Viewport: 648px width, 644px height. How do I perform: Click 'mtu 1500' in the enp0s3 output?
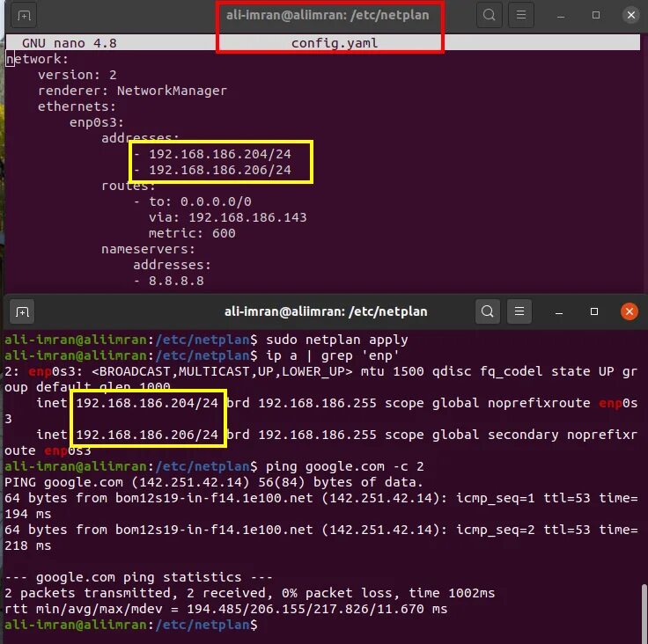click(392, 371)
